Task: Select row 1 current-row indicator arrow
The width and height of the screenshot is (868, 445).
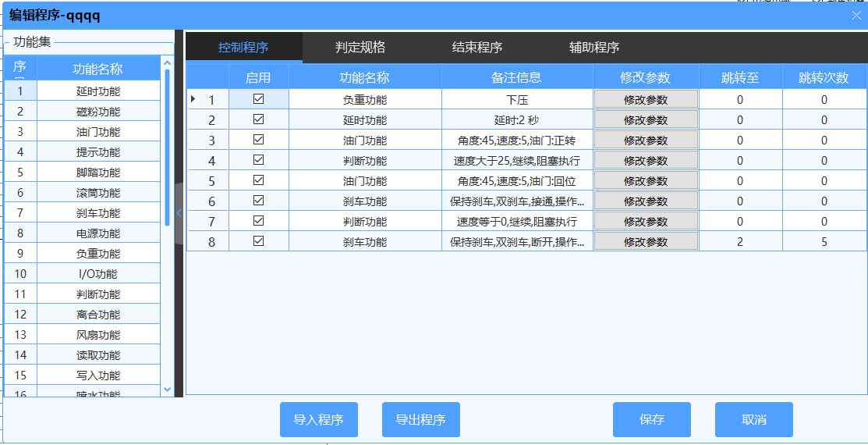Action: coord(193,99)
